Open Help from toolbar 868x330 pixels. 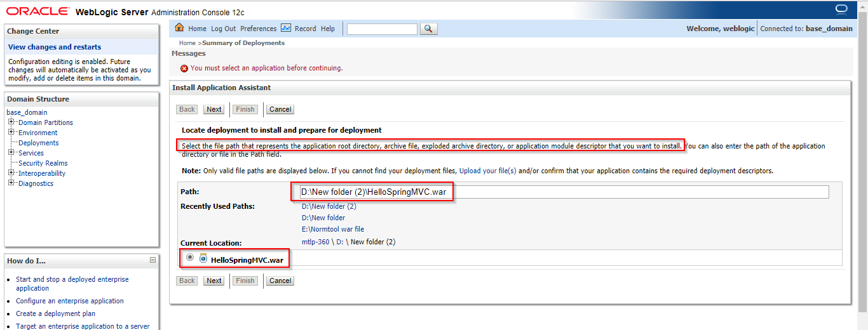327,29
